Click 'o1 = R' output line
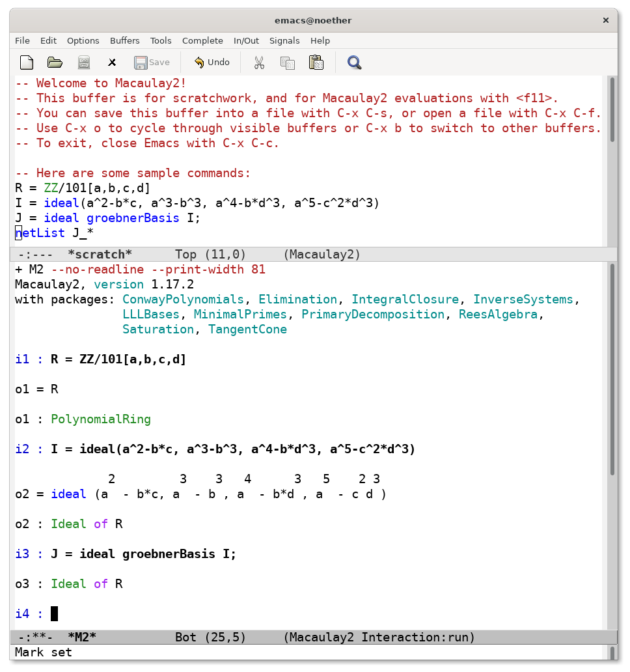 point(36,389)
